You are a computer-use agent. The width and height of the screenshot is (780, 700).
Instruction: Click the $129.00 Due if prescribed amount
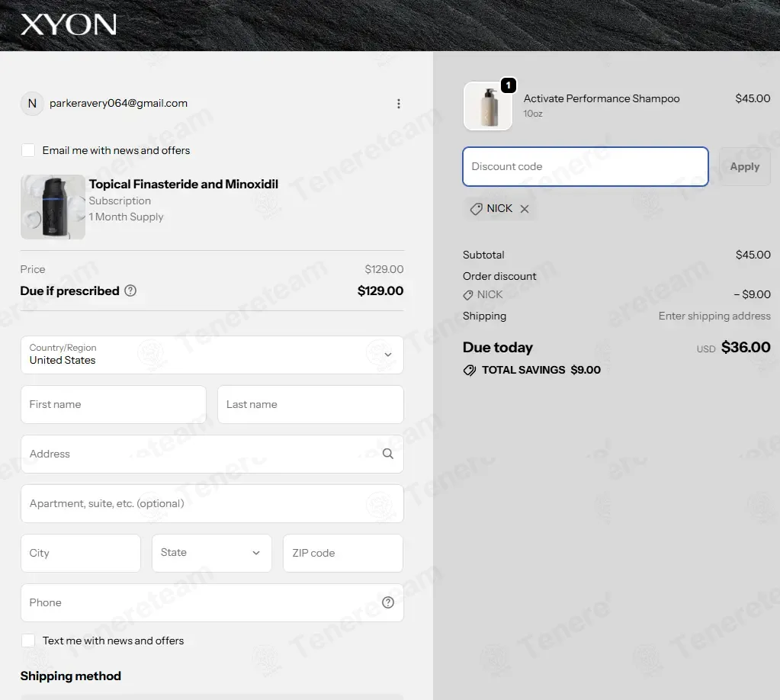(380, 291)
